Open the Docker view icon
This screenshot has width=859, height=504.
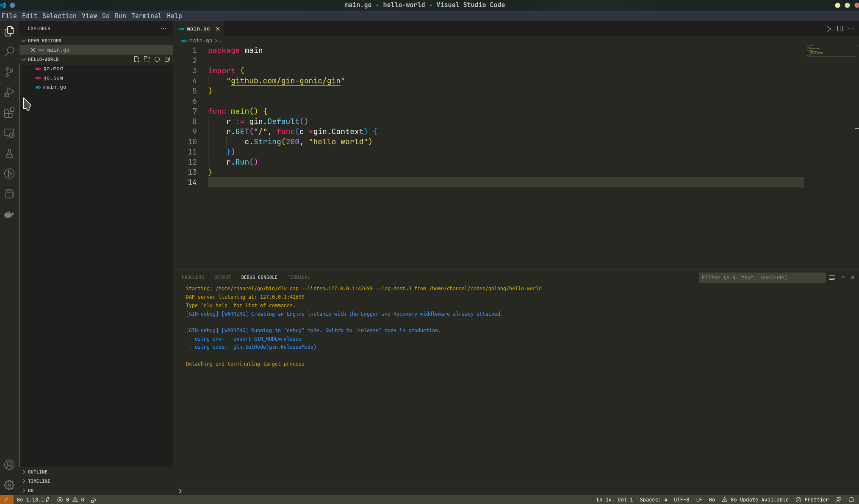coord(9,214)
